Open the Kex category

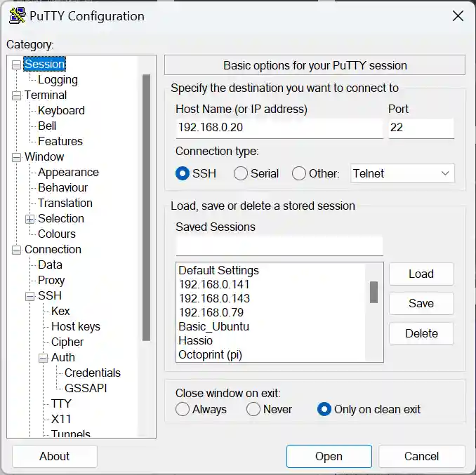point(60,312)
